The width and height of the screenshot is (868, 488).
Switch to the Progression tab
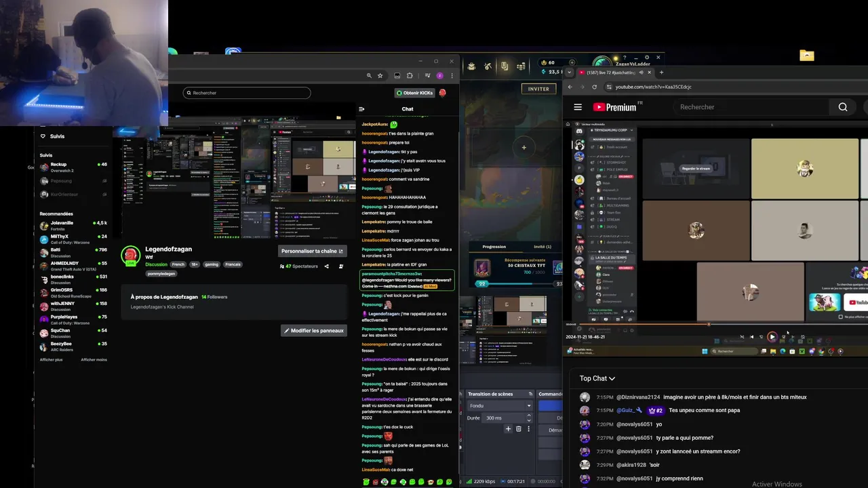coord(494,247)
